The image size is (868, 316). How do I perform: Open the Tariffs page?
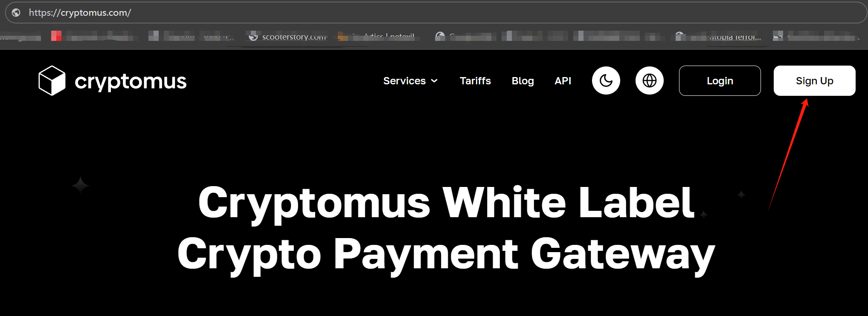[475, 81]
